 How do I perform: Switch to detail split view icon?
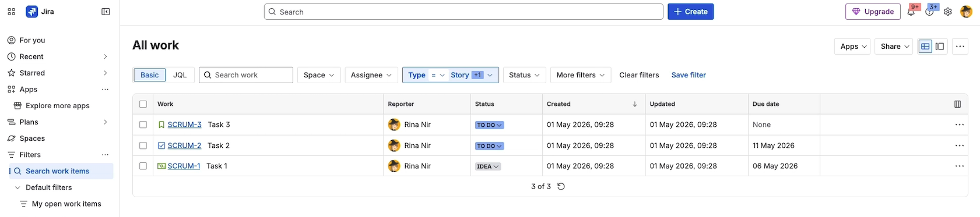(940, 47)
